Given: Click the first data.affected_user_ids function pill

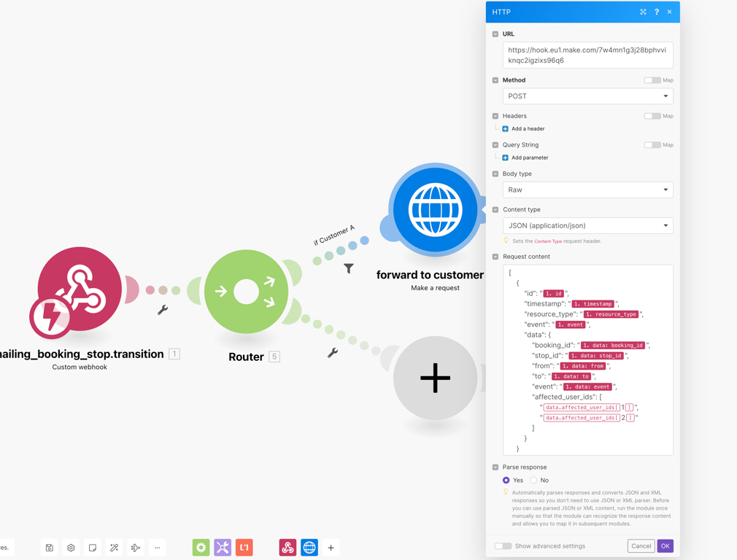Looking at the screenshot, I should click(x=582, y=408).
